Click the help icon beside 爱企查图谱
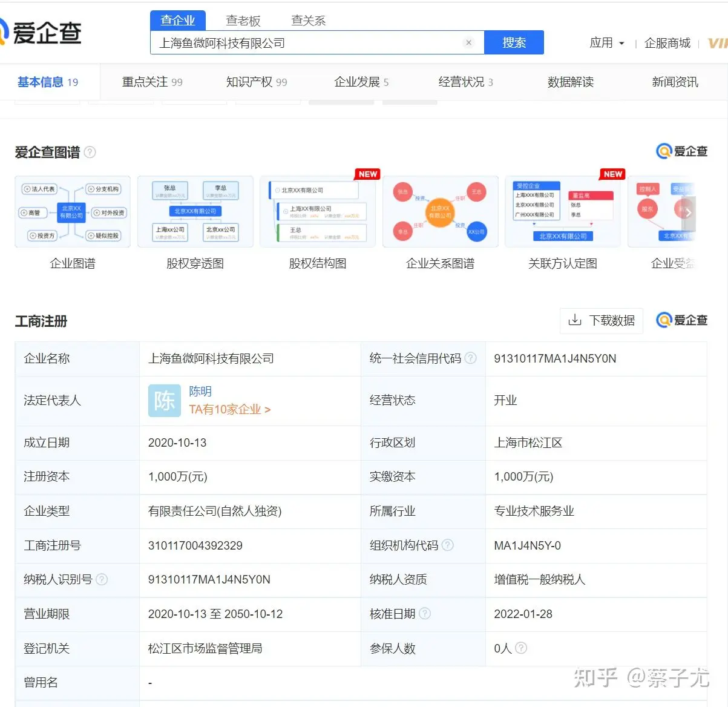The image size is (728, 707). tap(90, 152)
